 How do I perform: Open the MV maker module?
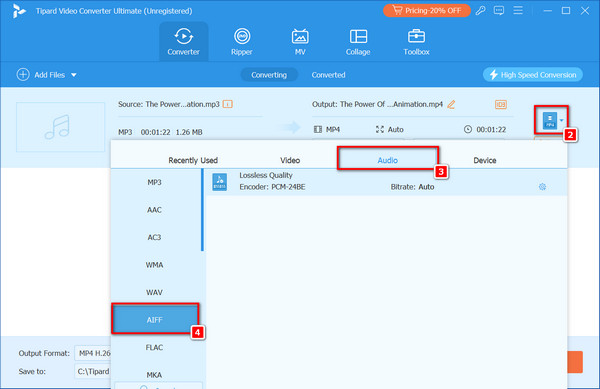pos(300,41)
